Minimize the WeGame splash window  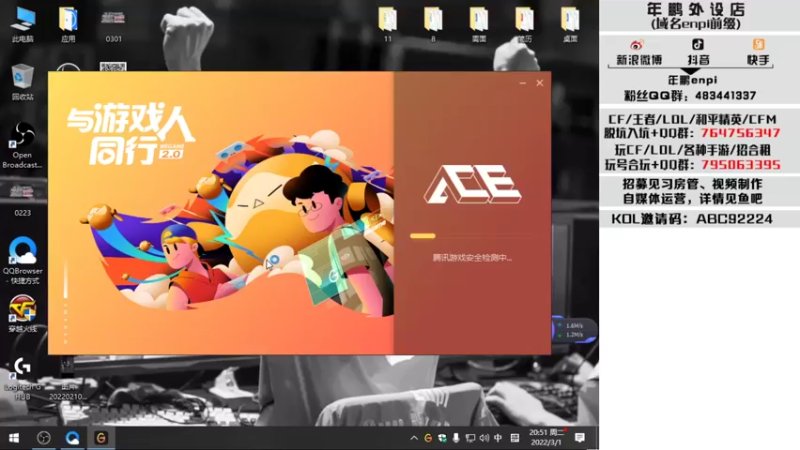pos(522,83)
